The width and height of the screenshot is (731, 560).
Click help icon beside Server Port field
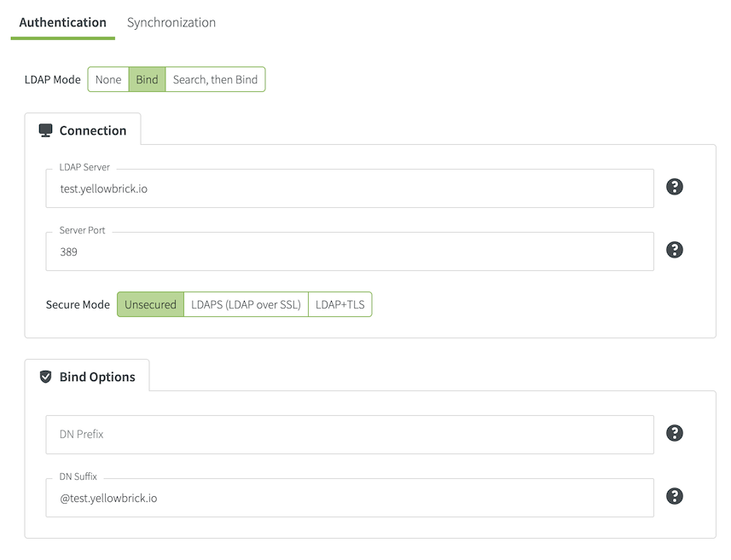(x=674, y=251)
